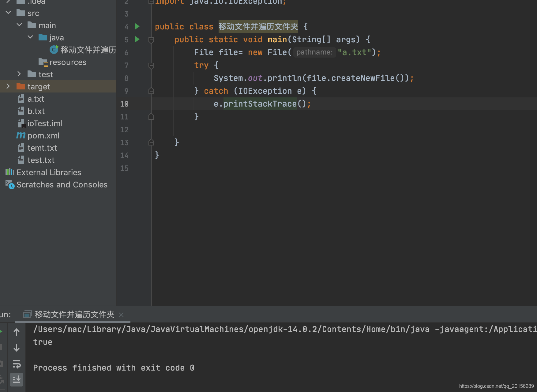Click the Java class icon in project tree

coord(54,49)
